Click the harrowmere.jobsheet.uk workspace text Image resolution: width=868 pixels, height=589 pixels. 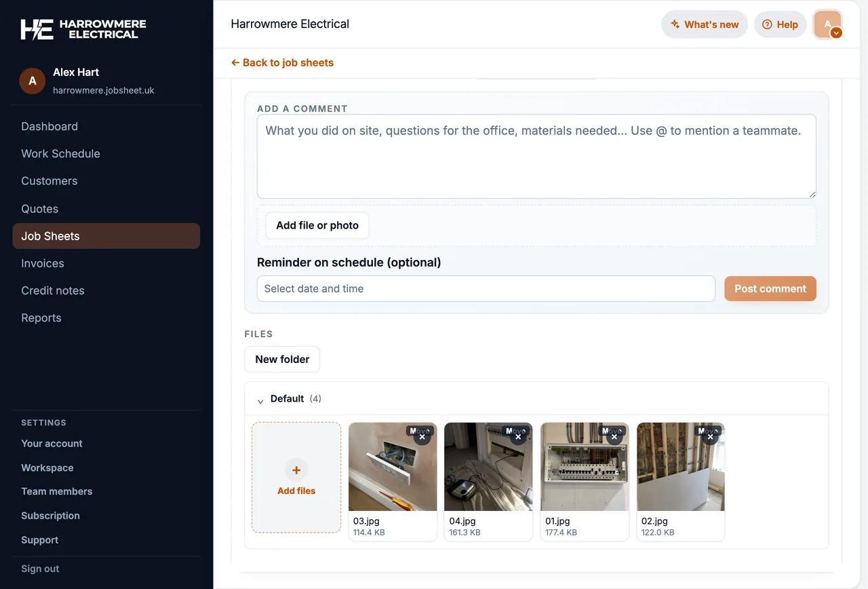pos(104,90)
